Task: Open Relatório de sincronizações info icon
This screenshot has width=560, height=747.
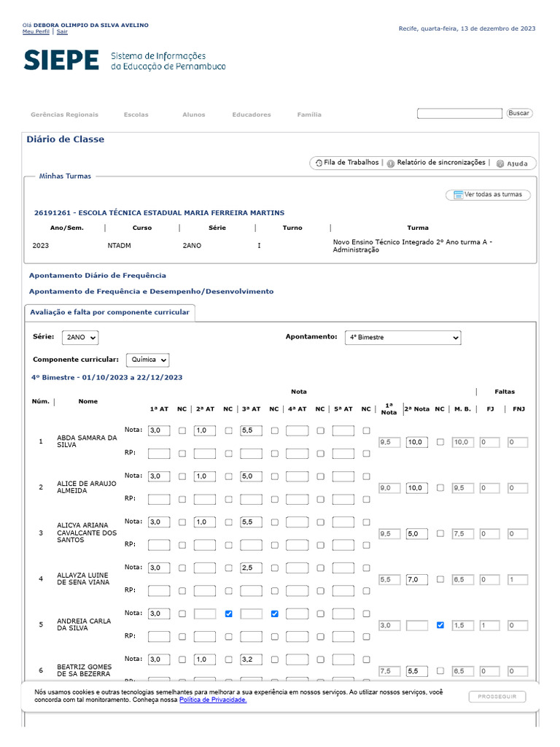Action: tap(391, 163)
